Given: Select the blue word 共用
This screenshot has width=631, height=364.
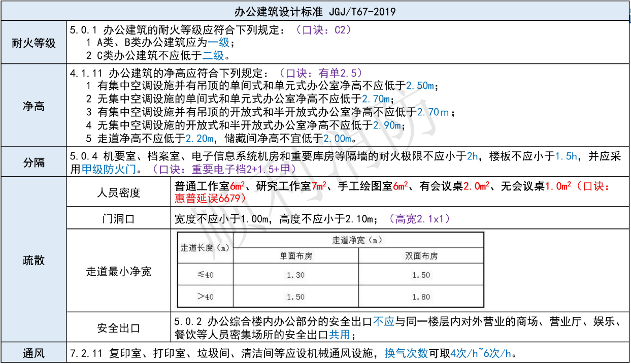Looking at the screenshot, I should pos(340,335).
